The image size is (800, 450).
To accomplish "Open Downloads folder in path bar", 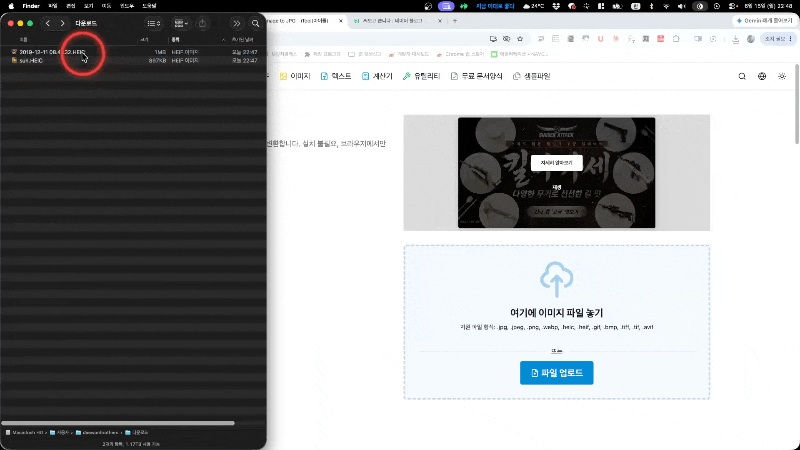I will coord(137,433).
